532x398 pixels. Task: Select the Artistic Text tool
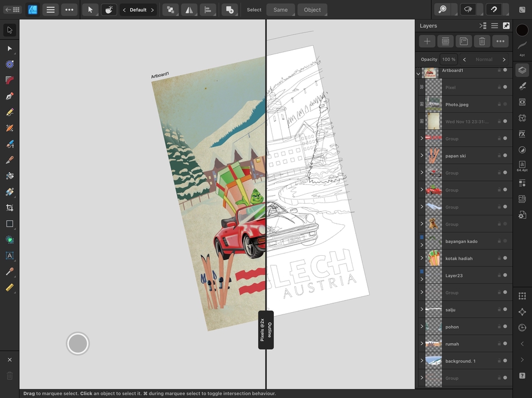(9, 256)
